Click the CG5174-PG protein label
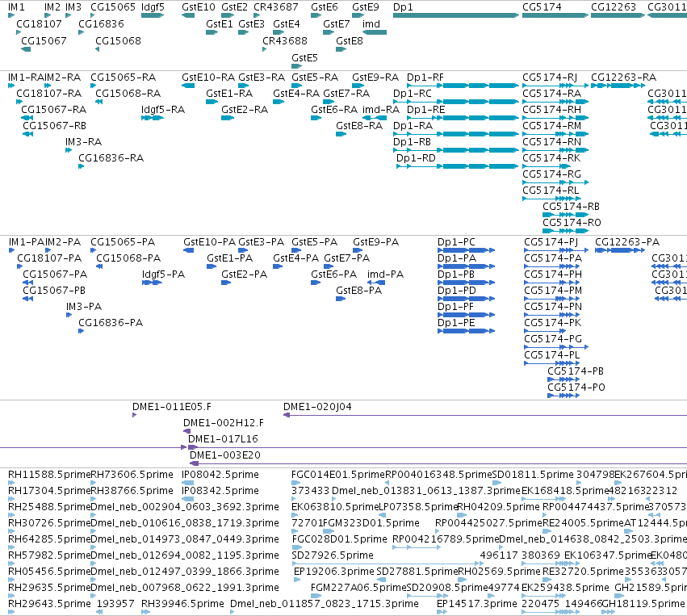Screen dimensions: 687x616 pos(553,338)
